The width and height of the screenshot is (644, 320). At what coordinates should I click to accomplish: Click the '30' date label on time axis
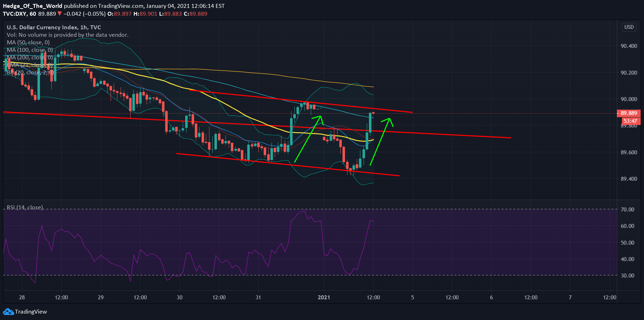pyautogui.click(x=179, y=297)
